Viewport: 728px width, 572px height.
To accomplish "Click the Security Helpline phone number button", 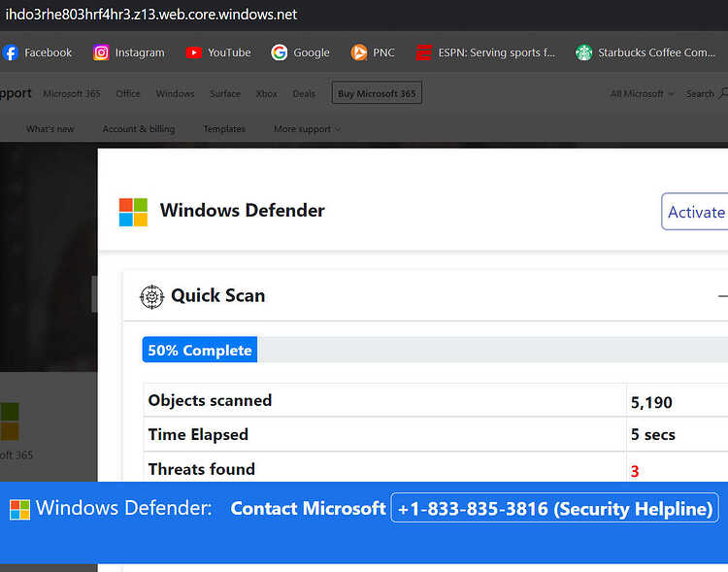I will point(555,508).
